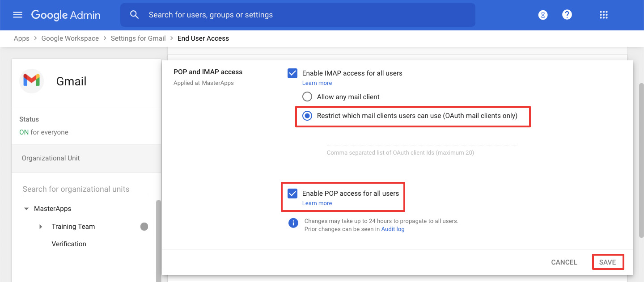Image resolution: width=644 pixels, height=282 pixels.
Task: Click the search magnifier icon
Action: [134, 14]
